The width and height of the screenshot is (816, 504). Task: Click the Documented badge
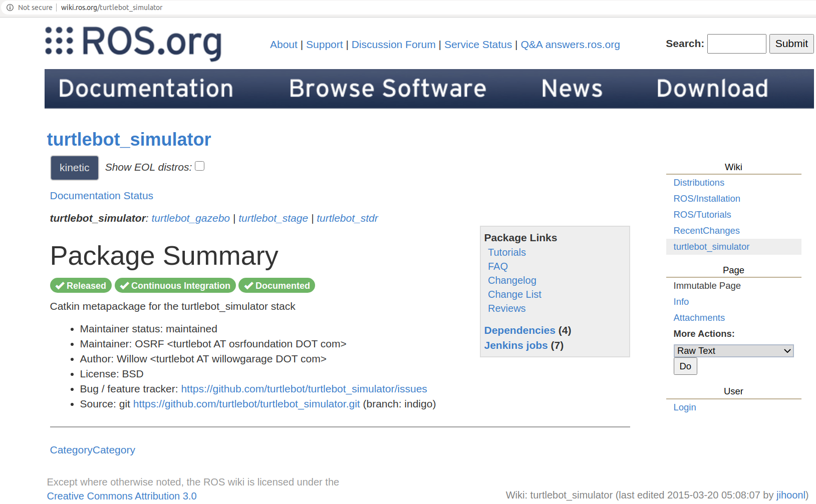pyautogui.click(x=277, y=285)
